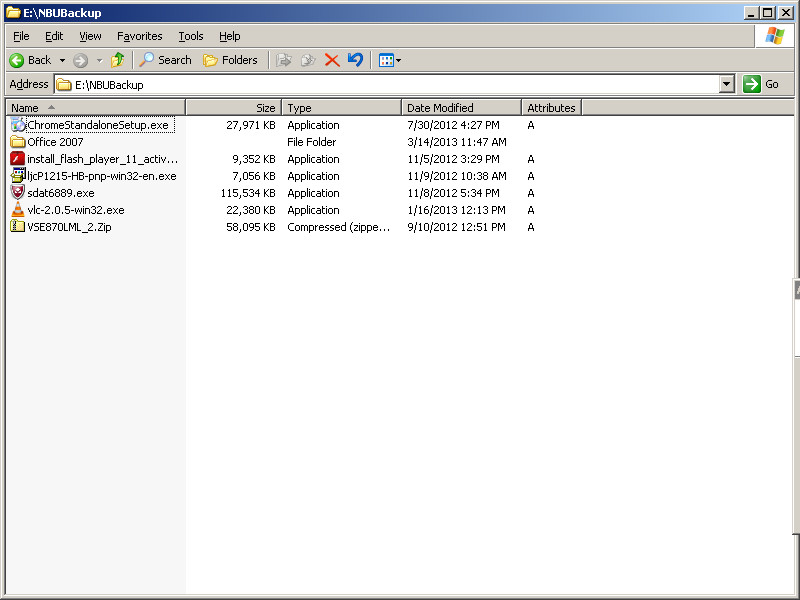
Task: Open the Help menu
Action: click(230, 36)
